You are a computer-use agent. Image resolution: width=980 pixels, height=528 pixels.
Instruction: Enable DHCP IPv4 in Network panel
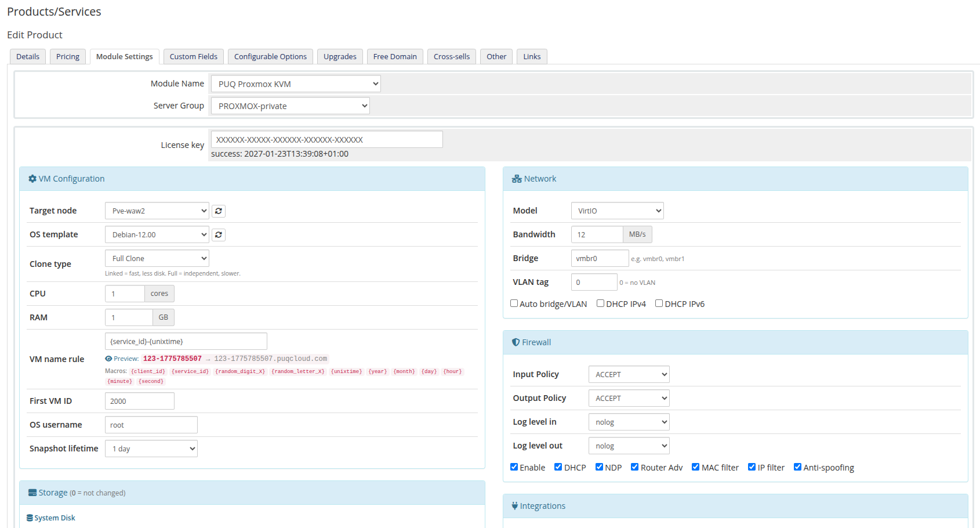(601, 303)
